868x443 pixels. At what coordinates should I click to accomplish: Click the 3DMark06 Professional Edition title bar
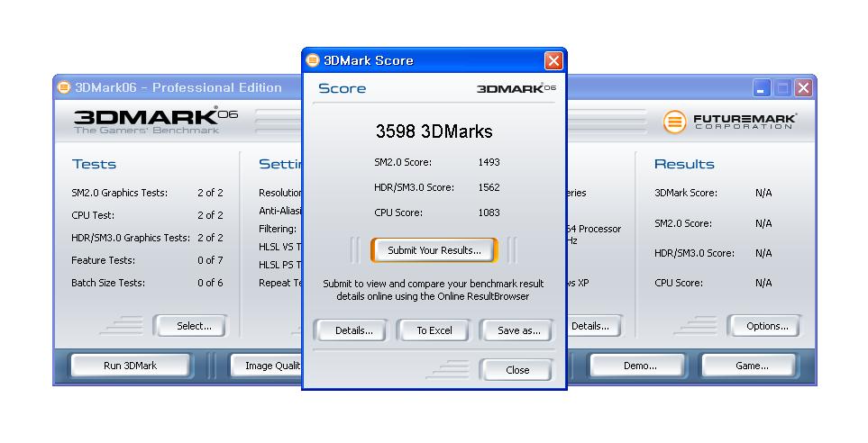434,87
